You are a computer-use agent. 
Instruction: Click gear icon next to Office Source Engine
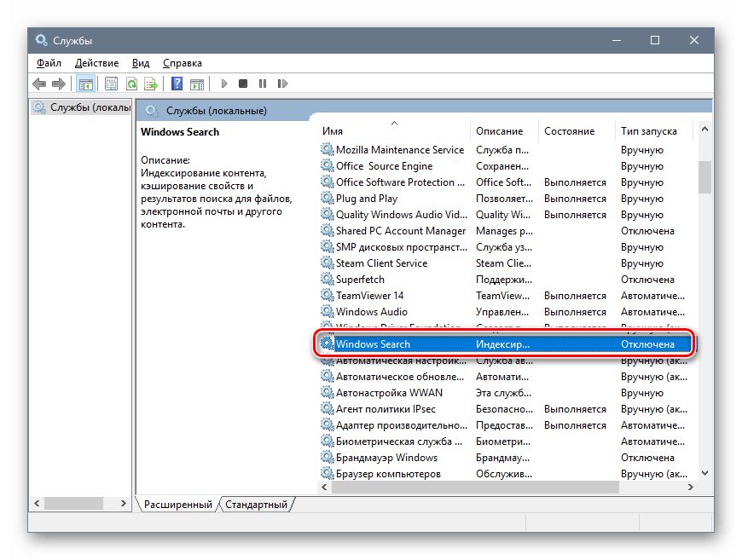(327, 165)
